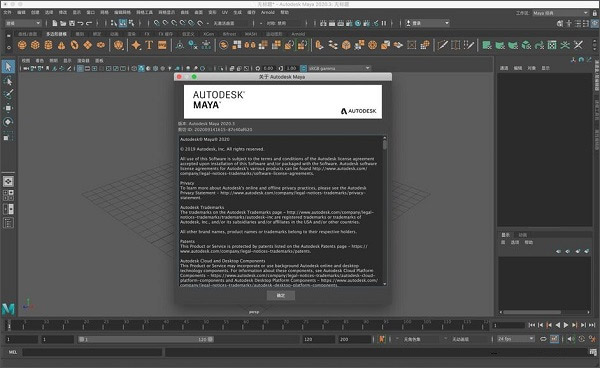600x368 pixels.
Task: Open the UV menu in menu bar
Action: click(225, 13)
